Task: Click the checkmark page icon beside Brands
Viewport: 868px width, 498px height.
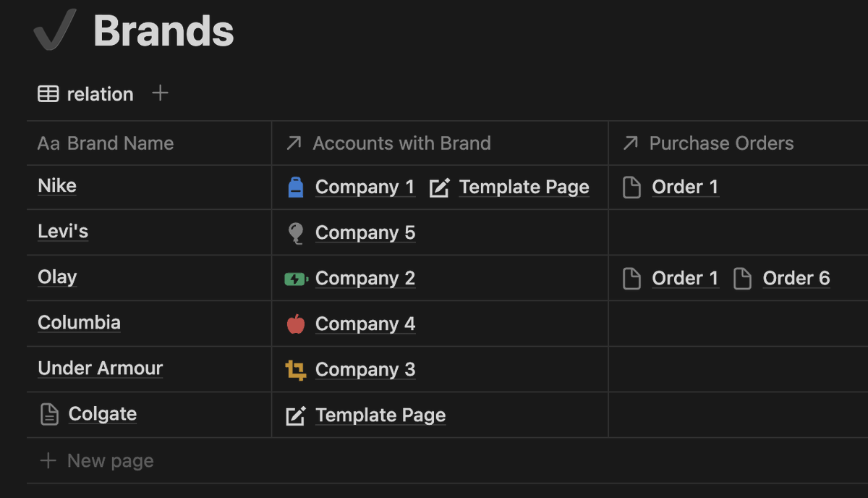Action: click(55, 30)
